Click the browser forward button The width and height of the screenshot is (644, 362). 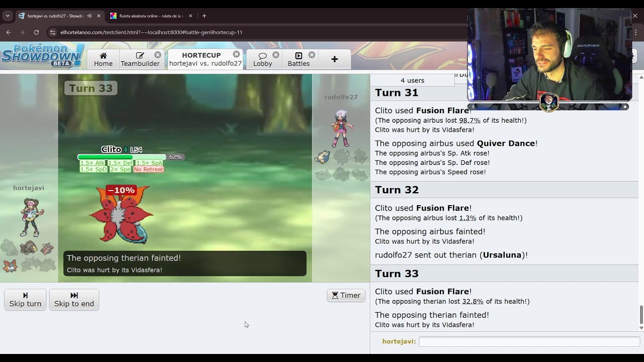tap(22, 32)
